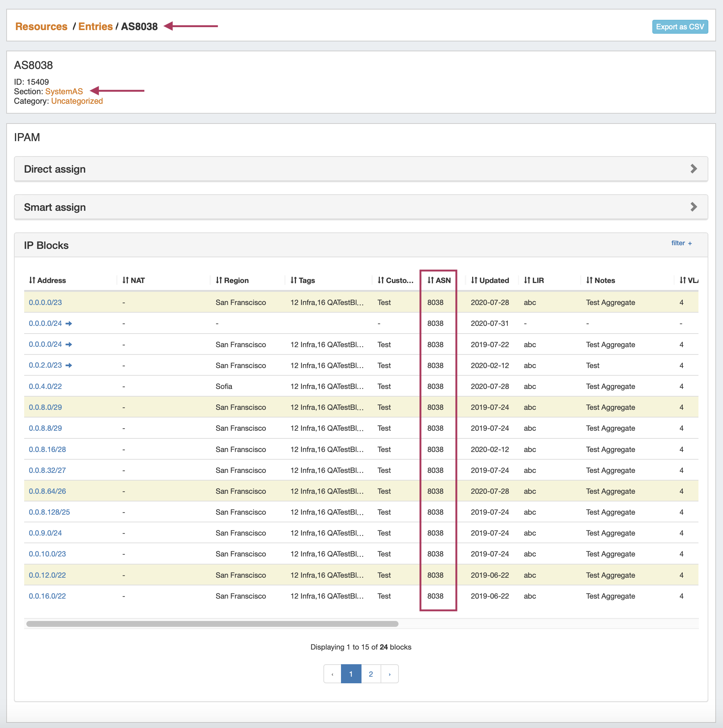Click sort icon beside Tags header
723x728 pixels.
(294, 280)
